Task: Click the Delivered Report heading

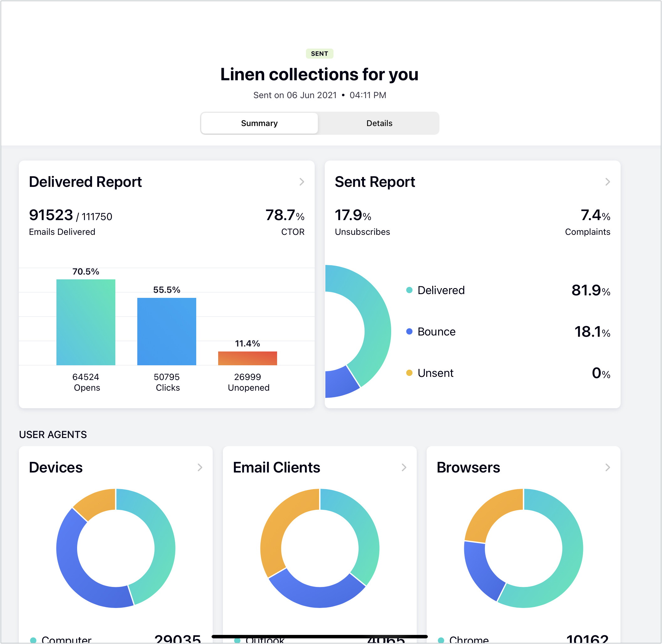Action: click(x=85, y=182)
